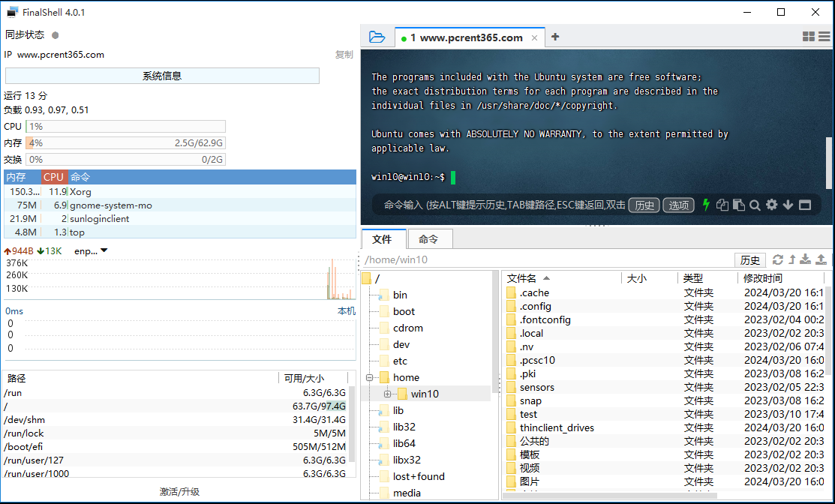
Task: Click the green lightning quick command icon
Action: (706, 205)
